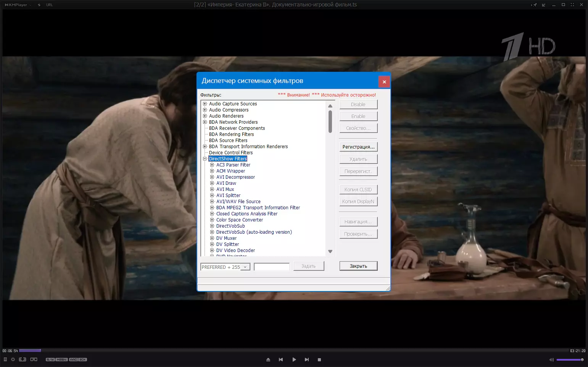Image resolution: width=588 pixels, height=367 pixels.
Task: Click the VR goggles mode icon
Action: [34, 359]
